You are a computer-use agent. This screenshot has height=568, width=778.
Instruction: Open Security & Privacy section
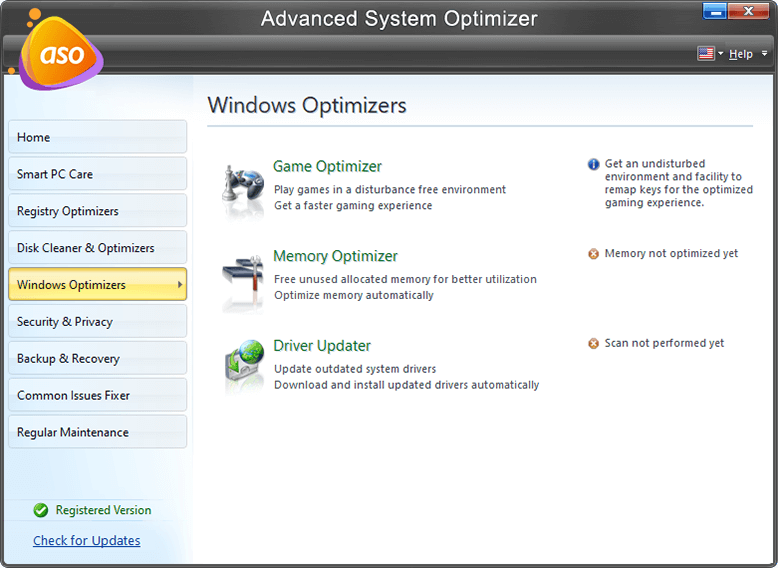click(97, 321)
